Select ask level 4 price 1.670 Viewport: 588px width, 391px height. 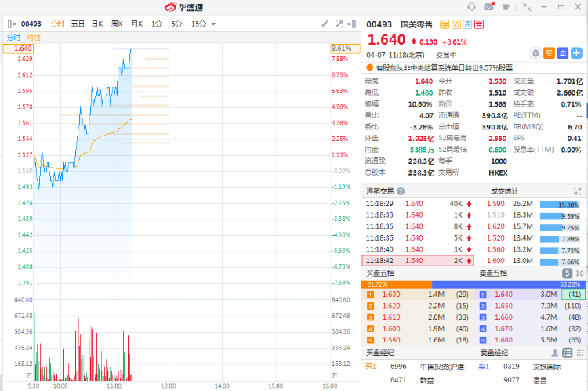pos(503,329)
